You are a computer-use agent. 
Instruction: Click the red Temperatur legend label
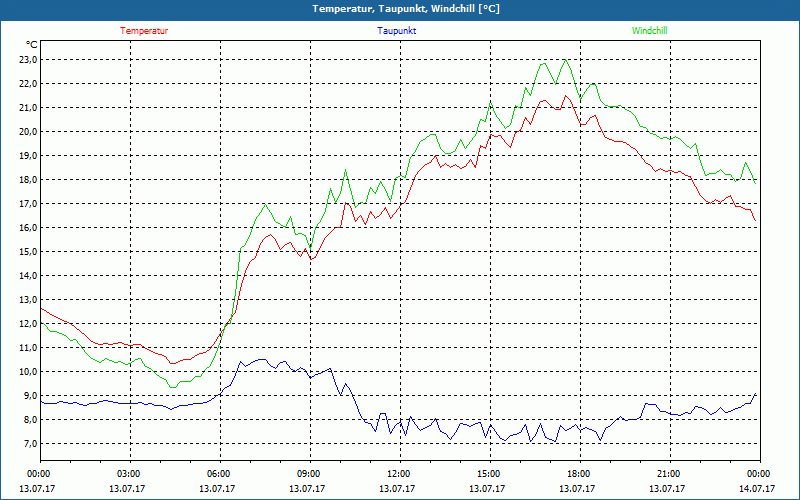coord(144,31)
